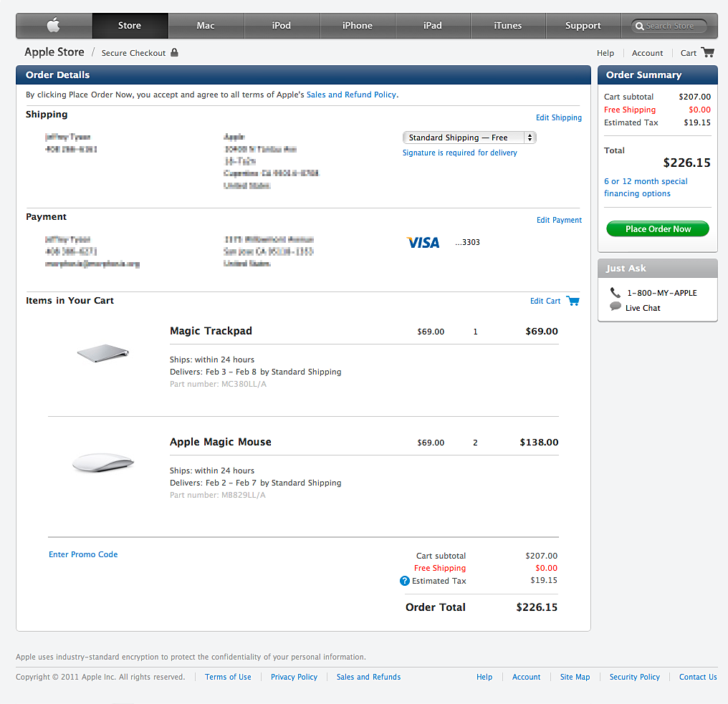Viewport: 728px width, 704px height.
Task: Click the search magnifier icon
Action: (x=639, y=26)
